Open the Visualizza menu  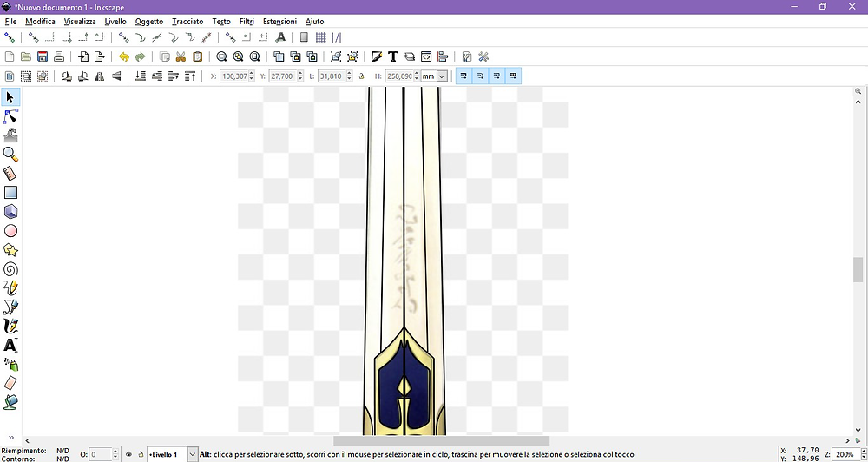(80, 22)
